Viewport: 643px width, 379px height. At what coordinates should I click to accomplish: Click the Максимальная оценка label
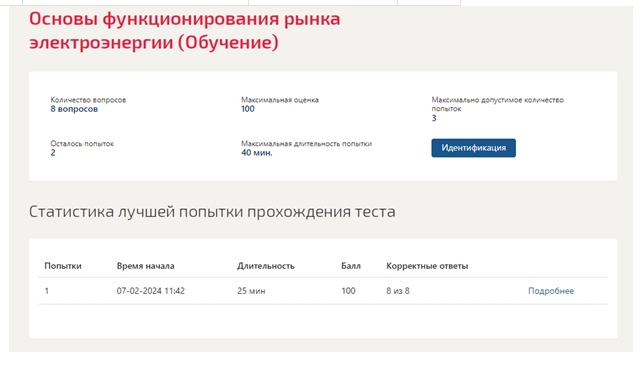(x=280, y=100)
